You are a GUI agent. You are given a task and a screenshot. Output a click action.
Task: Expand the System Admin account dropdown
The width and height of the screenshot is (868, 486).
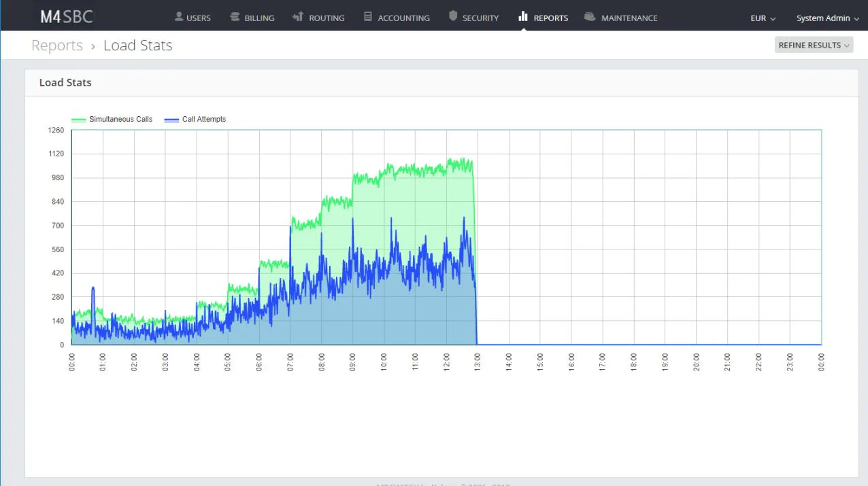pos(828,18)
